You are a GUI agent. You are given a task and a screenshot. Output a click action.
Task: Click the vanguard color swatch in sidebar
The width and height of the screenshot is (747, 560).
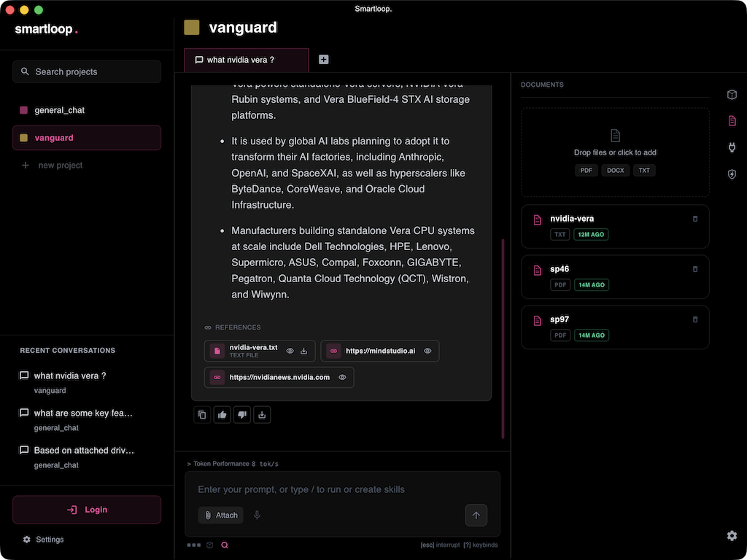23,138
